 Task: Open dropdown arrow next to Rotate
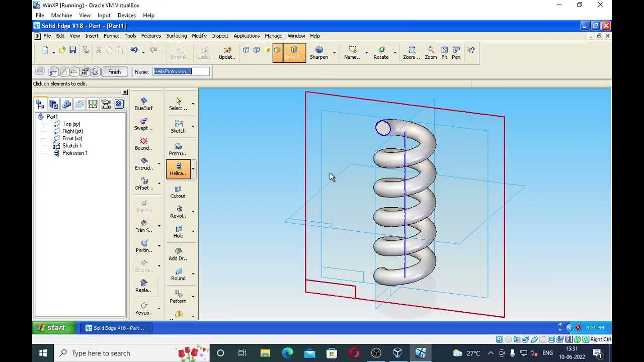click(395, 52)
